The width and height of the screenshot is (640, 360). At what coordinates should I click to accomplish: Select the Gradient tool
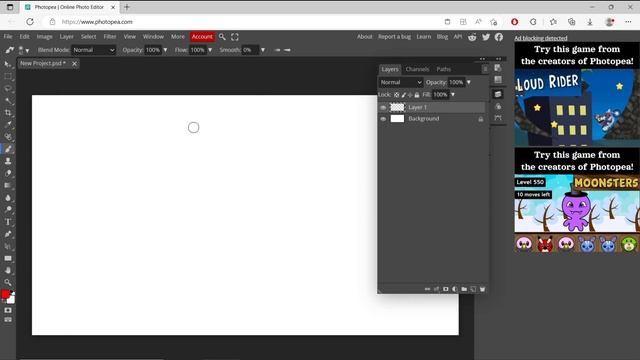coord(8,185)
